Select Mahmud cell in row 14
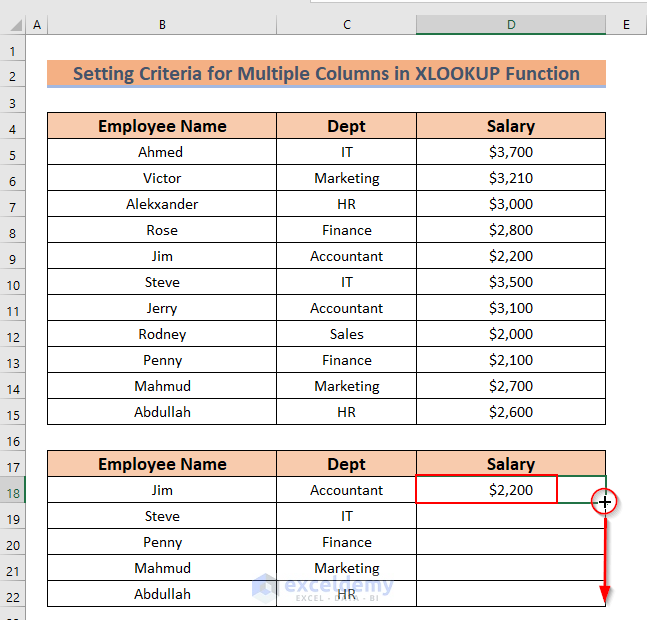This screenshot has height=620, width=647. point(162,386)
